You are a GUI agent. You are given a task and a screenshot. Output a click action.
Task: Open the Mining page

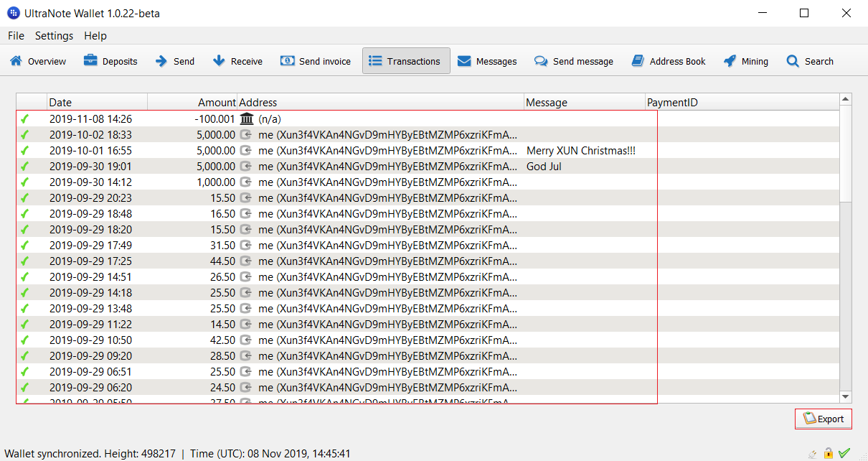coord(746,61)
